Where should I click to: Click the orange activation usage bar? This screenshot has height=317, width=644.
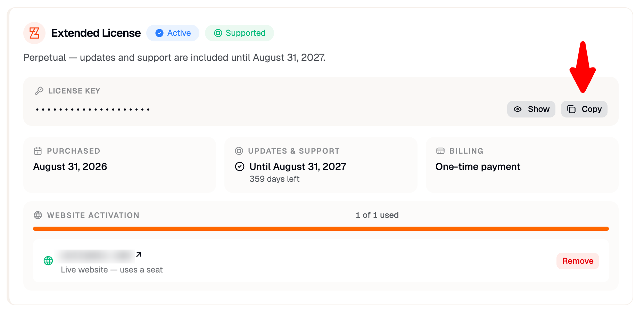pyautogui.click(x=321, y=229)
